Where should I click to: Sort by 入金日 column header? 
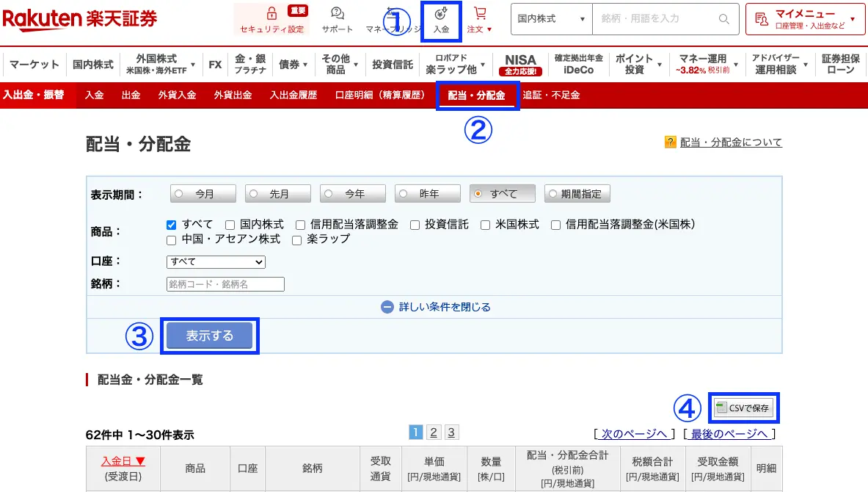click(x=123, y=461)
